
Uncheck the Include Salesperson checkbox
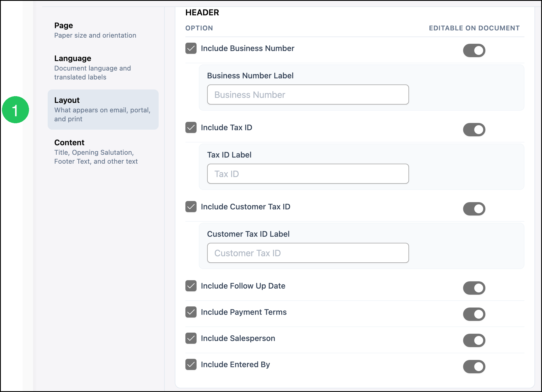[x=191, y=338]
